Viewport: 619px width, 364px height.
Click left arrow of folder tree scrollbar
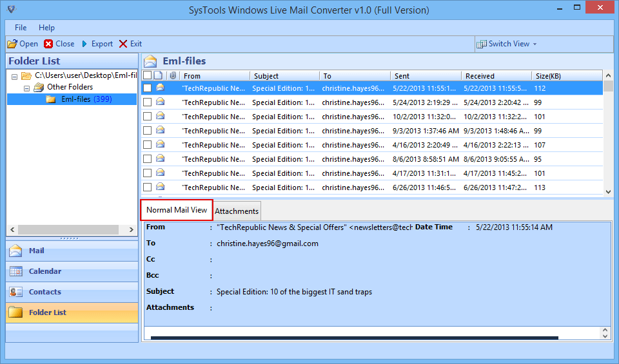tap(12, 229)
